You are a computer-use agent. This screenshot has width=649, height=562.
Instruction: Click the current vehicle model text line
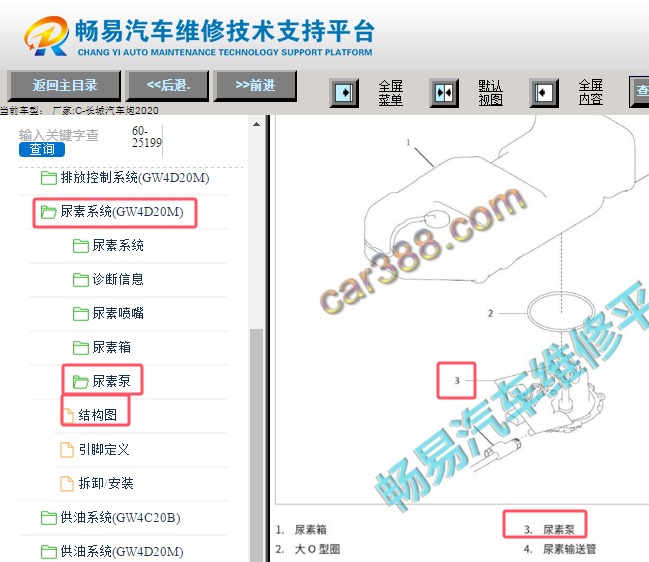click(x=79, y=110)
